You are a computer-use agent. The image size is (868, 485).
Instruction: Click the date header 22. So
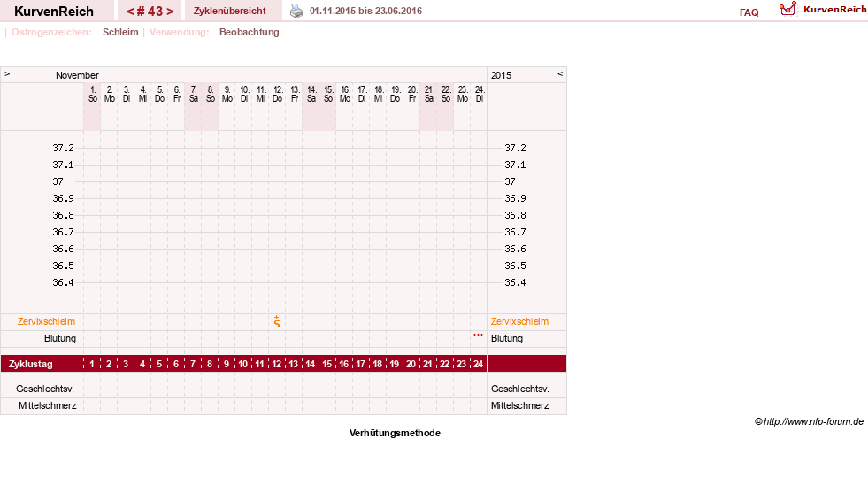click(x=446, y=94)
